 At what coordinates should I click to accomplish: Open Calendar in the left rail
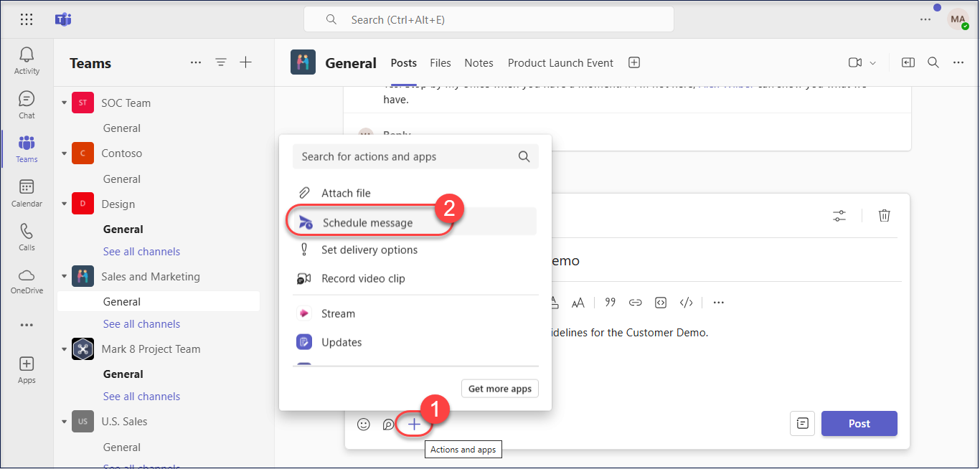(x=27, y=192)
